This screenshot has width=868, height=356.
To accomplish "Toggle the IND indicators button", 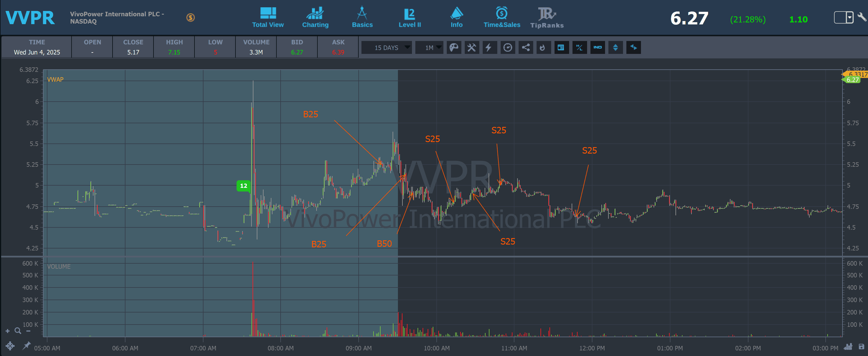I will point(597,47).
